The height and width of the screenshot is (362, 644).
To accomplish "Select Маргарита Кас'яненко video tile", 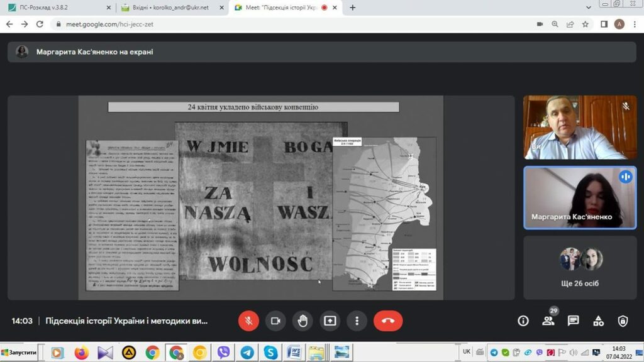I will pyautogui.click(x=580, y=197).
